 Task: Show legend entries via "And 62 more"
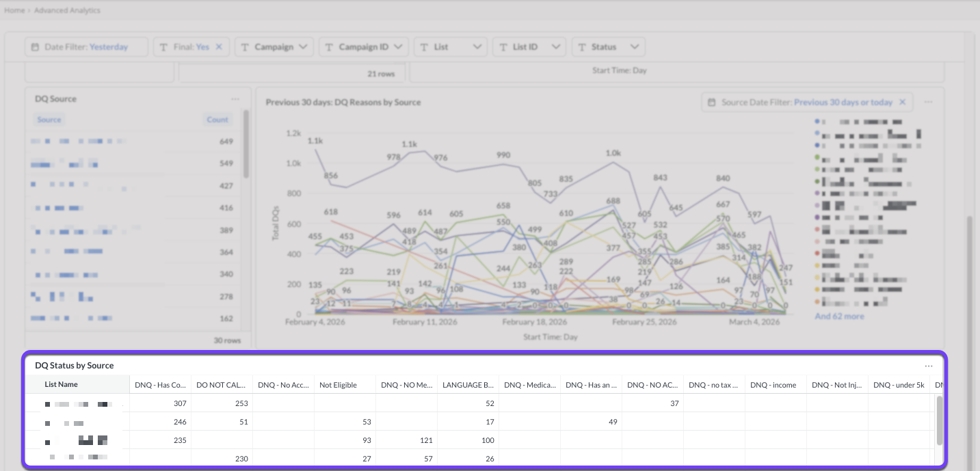839,317
